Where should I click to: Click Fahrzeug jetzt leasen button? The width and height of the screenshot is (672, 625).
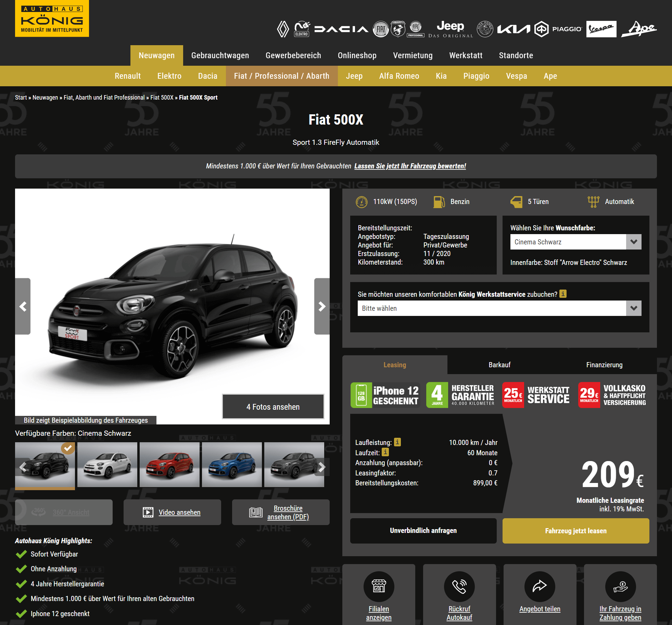(576, 531)
